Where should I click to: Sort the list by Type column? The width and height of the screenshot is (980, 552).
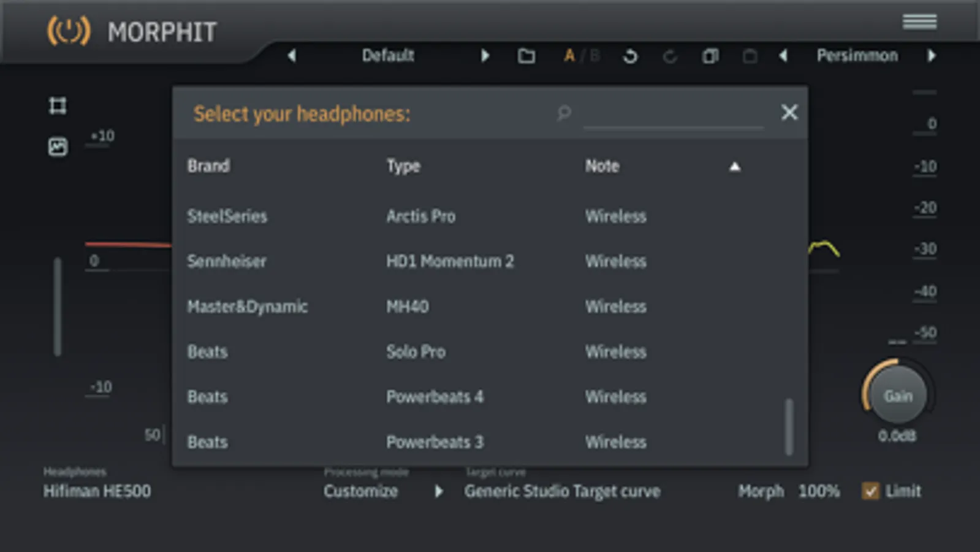[403, 166]
